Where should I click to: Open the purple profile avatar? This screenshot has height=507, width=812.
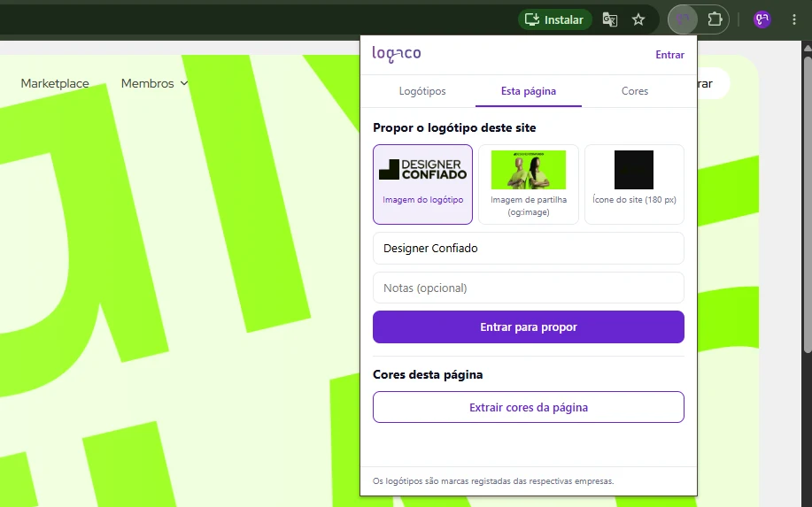click(762, 19)
